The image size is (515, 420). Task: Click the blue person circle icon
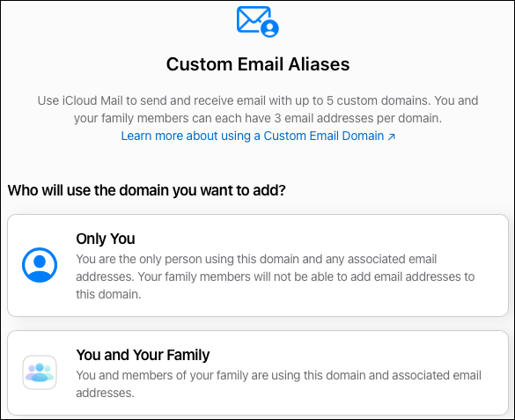click(40, 265)
